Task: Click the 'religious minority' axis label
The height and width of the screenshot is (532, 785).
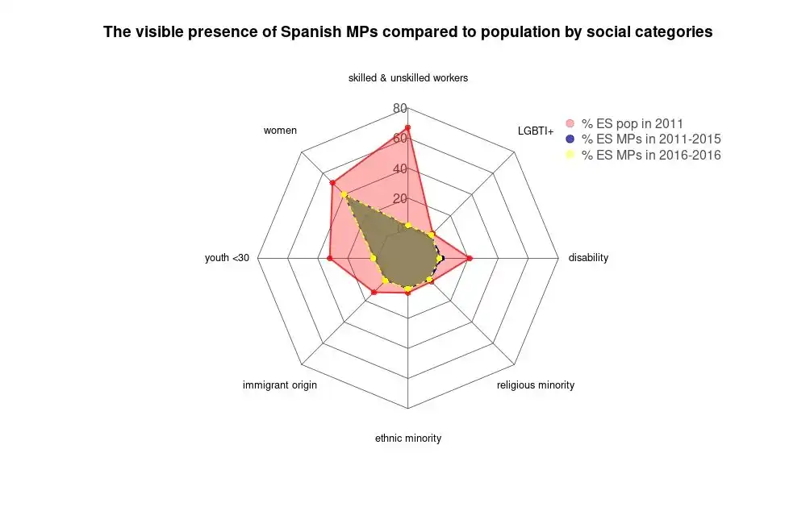Action: (536, 385)
